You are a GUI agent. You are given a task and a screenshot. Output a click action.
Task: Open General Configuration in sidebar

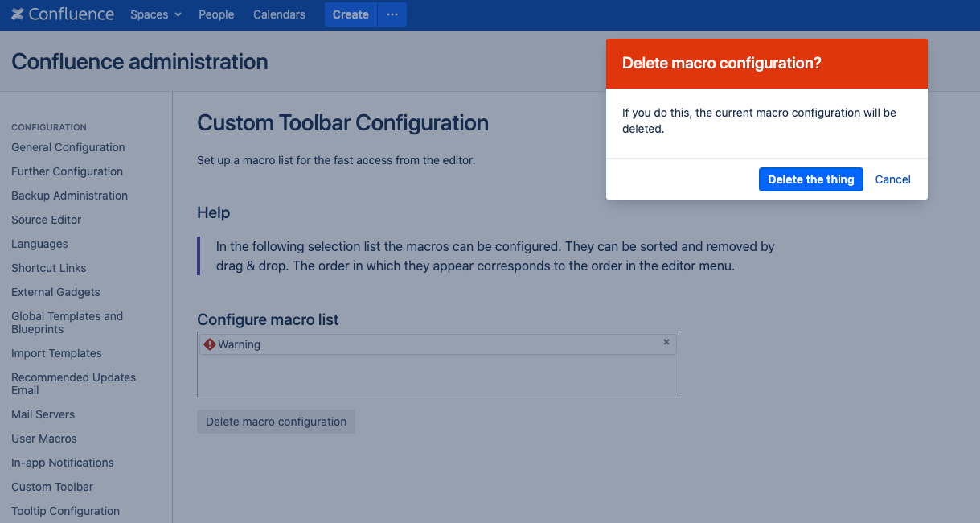(x=68, y=147)
